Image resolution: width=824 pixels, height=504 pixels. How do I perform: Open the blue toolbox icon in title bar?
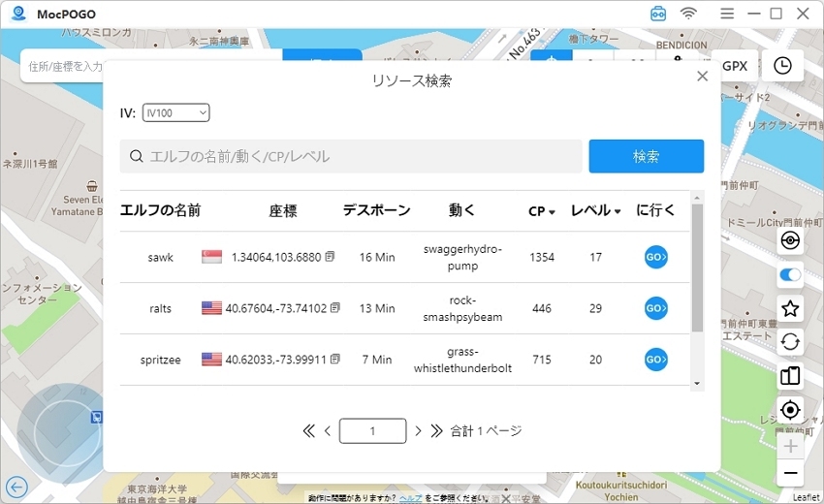coord(658,14)
